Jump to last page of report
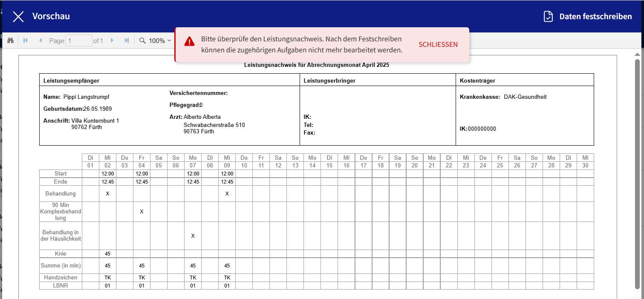 click(x=127, y=40)
